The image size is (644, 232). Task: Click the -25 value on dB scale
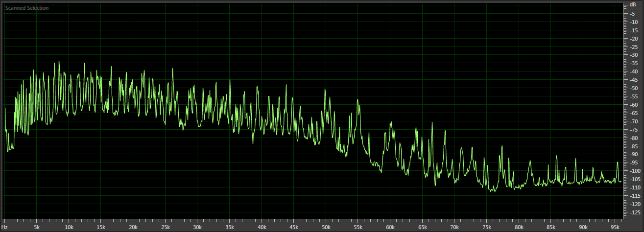click(633, 47)
